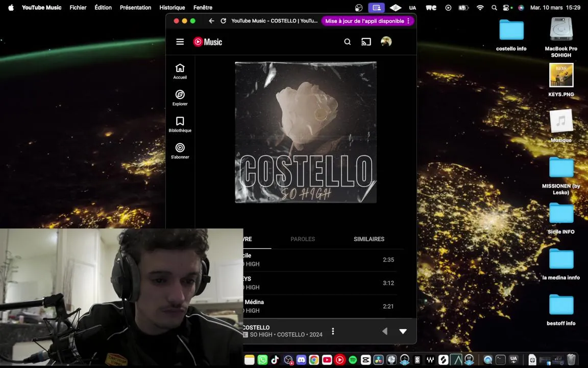Play the queue track lasting 2:35
This screenshot has width=588, height=368.
[x=320, y=260]
